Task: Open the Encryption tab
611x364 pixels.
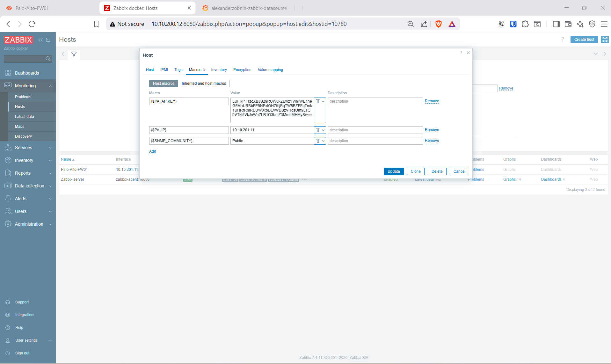Action: click(x=242, y=70)
